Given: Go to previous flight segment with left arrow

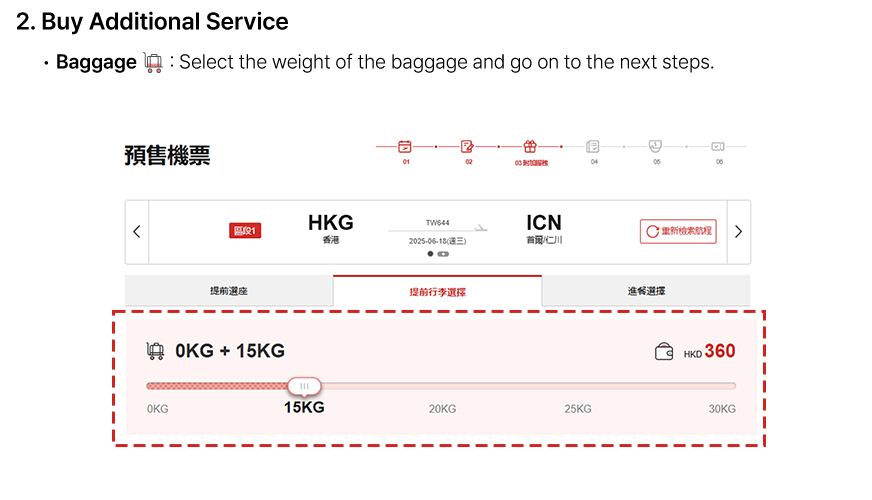Looking at the screenshot, I should click(137, 232).
